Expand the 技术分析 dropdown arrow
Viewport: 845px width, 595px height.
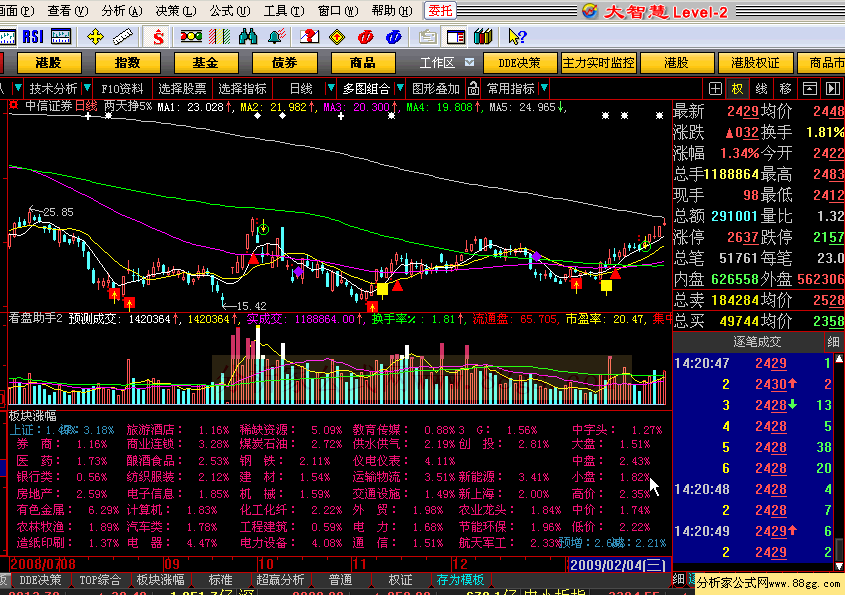pos(87,88)
